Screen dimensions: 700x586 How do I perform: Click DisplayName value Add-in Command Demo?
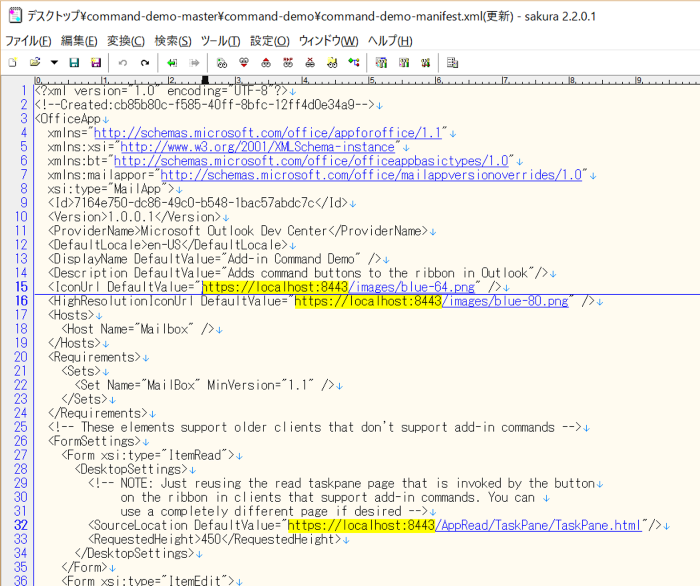point(291,259)
